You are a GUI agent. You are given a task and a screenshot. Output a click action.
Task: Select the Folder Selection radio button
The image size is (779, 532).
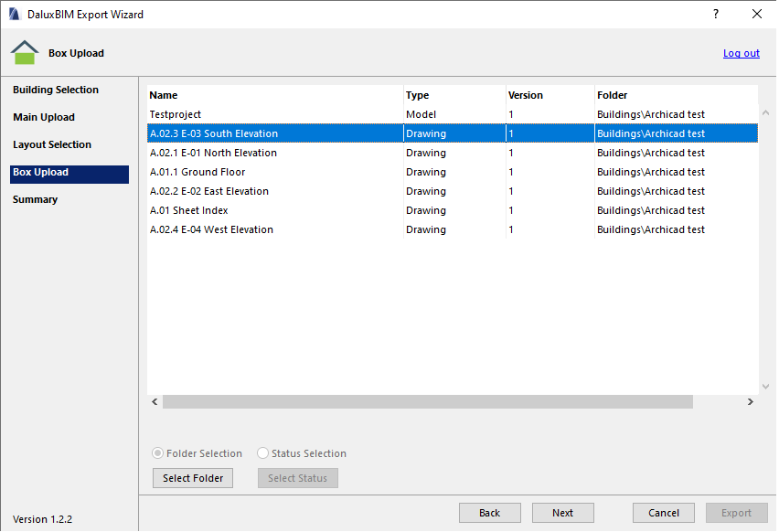click(x=158, y=453)
